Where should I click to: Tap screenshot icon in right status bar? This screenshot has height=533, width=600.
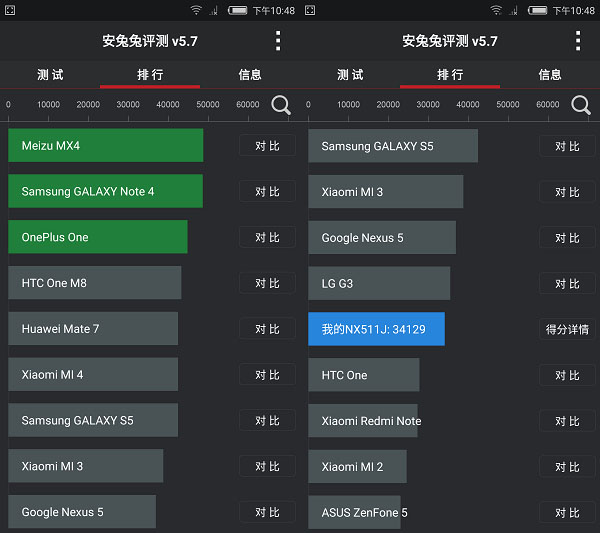[310, 10]
